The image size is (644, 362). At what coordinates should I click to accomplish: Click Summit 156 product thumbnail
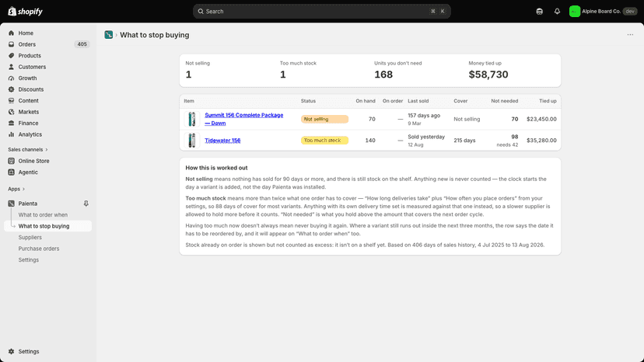coord(192,119)
